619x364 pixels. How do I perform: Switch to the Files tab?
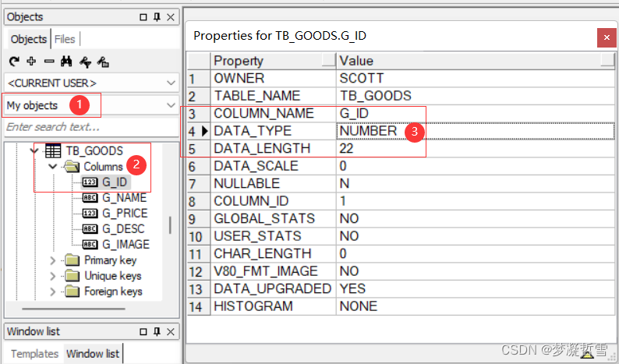[x=65, y=39]
